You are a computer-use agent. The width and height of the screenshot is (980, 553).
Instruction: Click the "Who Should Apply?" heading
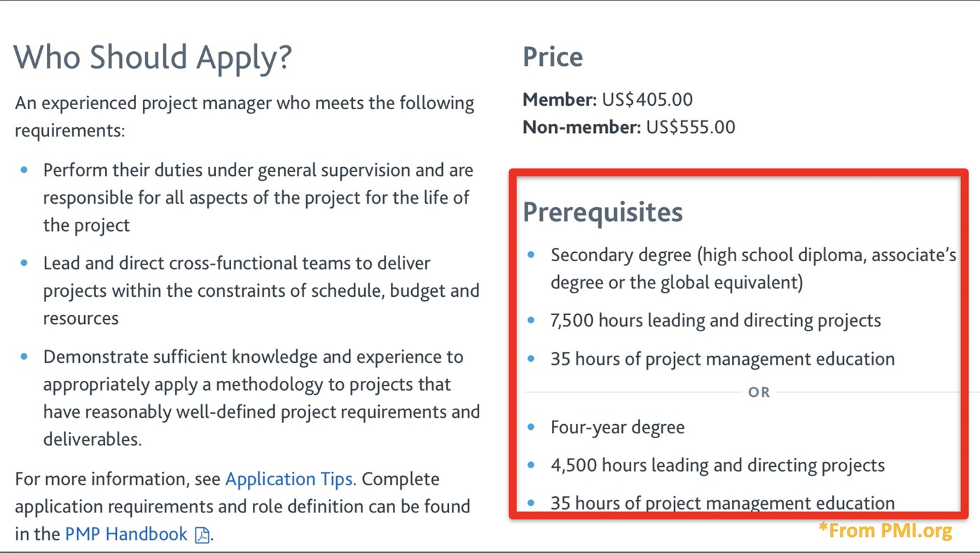click(153, 57)
